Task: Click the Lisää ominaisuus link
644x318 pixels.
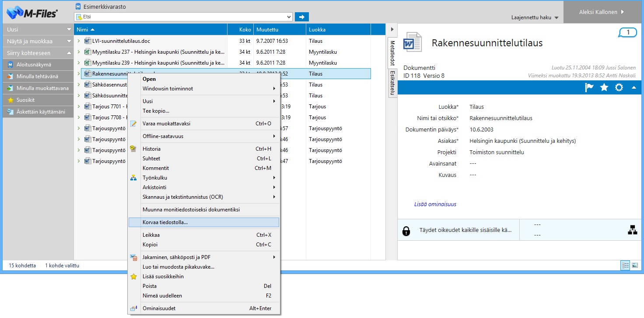Action: coord(435,204)
